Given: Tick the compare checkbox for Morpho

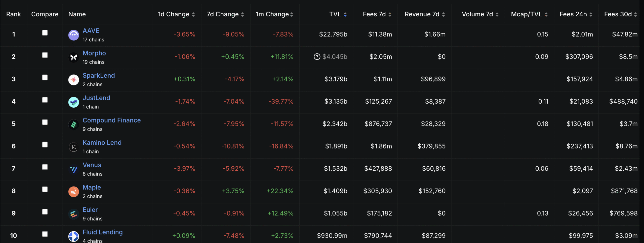Looking at the screenshot, I should pos(45,55).
